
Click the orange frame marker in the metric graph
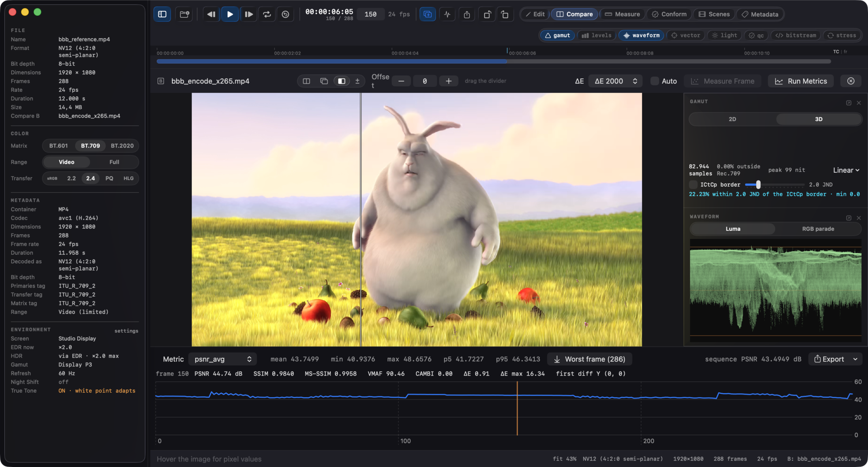point(517,408)
